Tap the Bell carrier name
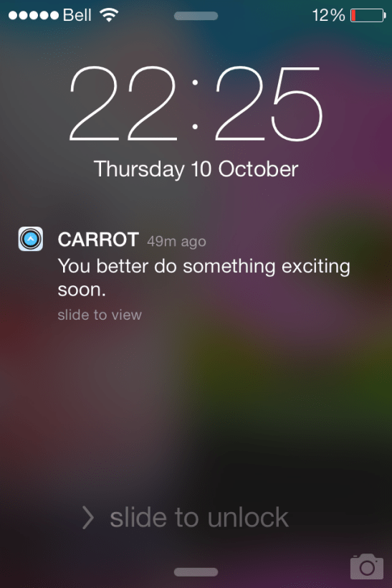This screenshot has height=588, width=392. pos(77,15)
